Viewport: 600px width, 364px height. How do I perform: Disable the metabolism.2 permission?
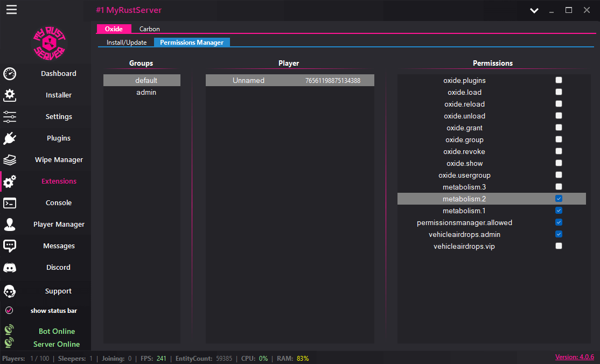559,198
